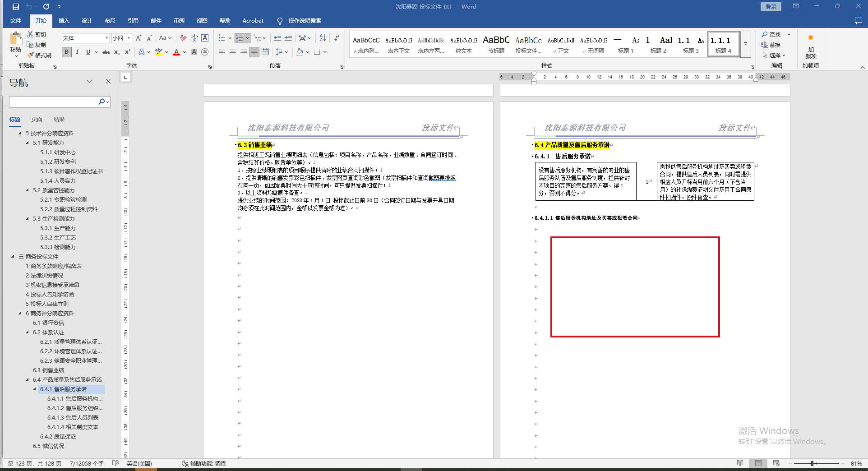Switch to Web Layout view in status bar
This screenshot has width=868, height=471.
(776, 463)
